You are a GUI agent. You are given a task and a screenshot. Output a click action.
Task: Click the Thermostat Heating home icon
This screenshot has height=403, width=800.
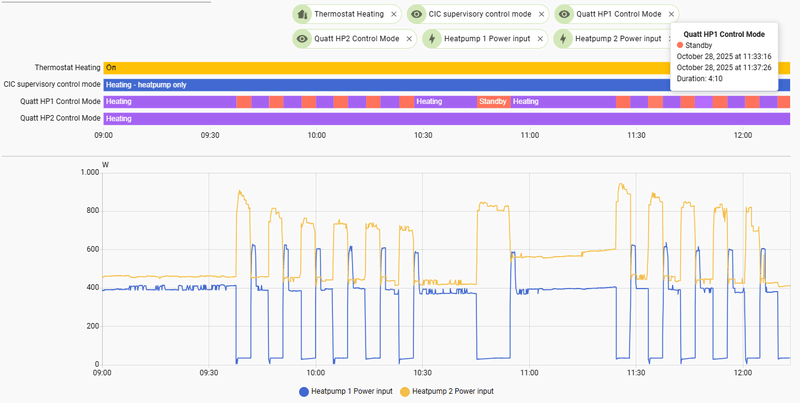[302, 15]
